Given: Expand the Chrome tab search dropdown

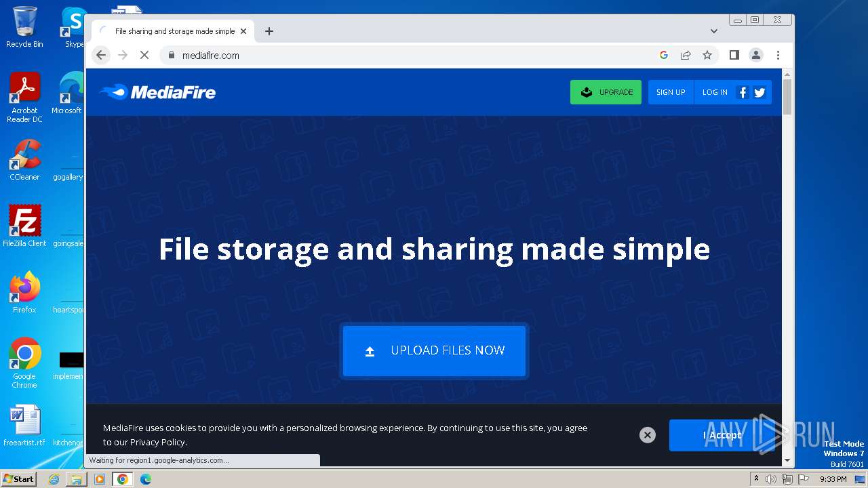Looking at the screenshot, I should pyautogui.click(x=714, y=31).
